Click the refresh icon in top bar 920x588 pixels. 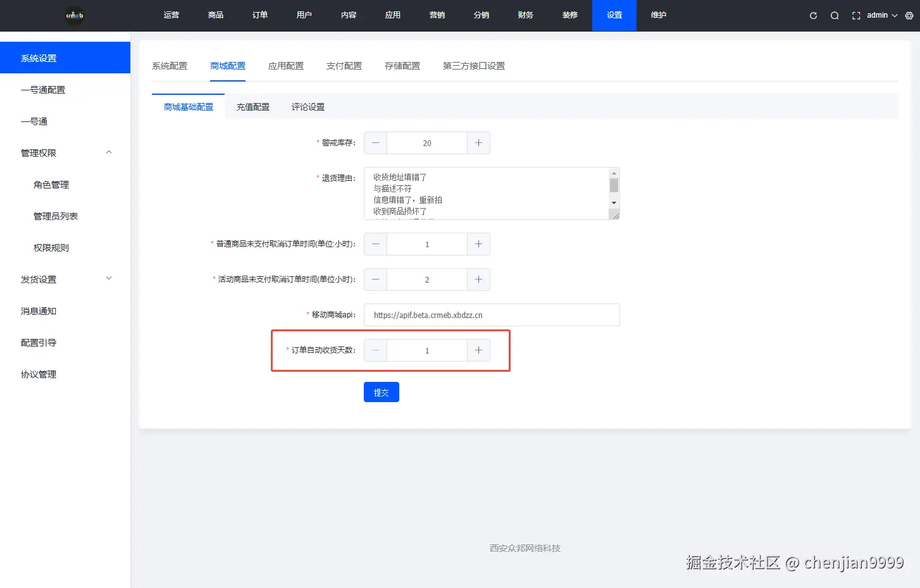(x=813, y=16)
